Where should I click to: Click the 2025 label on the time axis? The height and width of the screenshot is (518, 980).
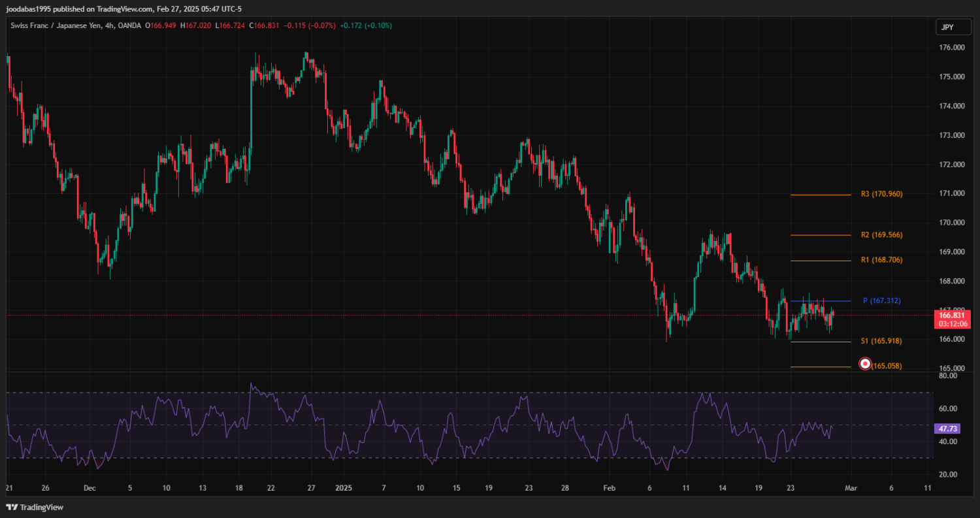[343, 488]
